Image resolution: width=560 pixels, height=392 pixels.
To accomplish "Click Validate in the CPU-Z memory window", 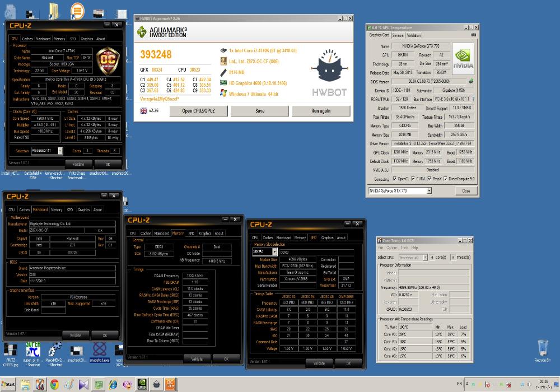I will (197, 359).
